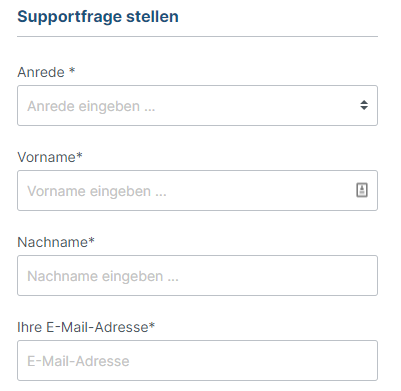Click the up-down arrows in Anrede select
The image size is (401, 391).
click(x=364, y=105)
